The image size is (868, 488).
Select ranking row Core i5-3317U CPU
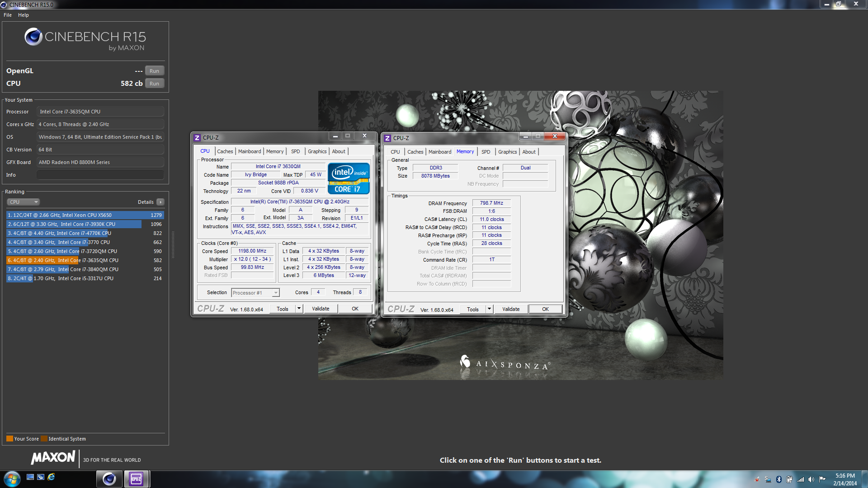tap(85, 278)
